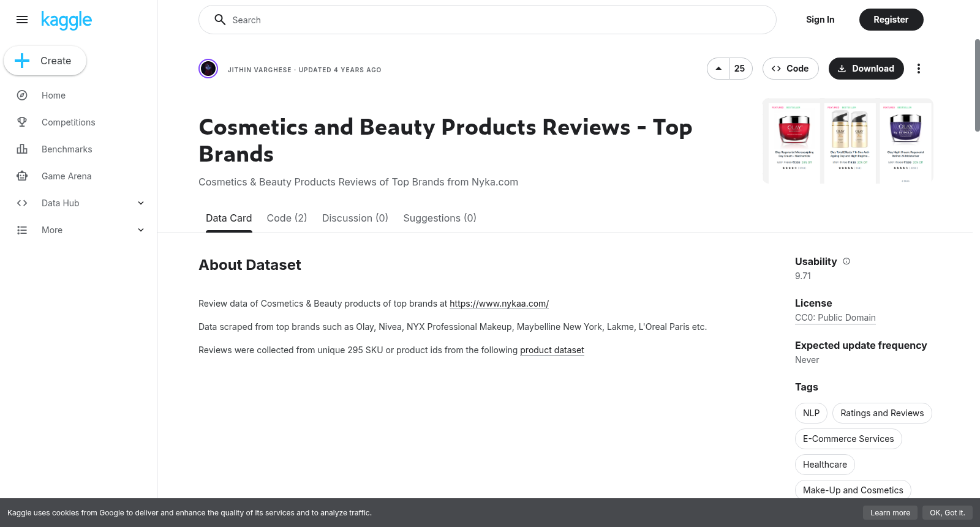Upvote the dataset with the arrow
The height and width of the screenshot is (527, 980).
[x=718, y=69]
